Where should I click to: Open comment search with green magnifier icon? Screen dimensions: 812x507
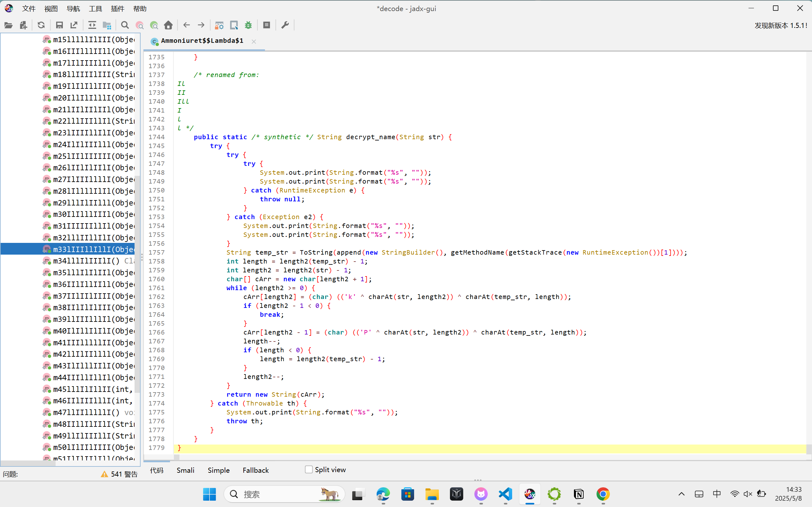click(154, 25)
